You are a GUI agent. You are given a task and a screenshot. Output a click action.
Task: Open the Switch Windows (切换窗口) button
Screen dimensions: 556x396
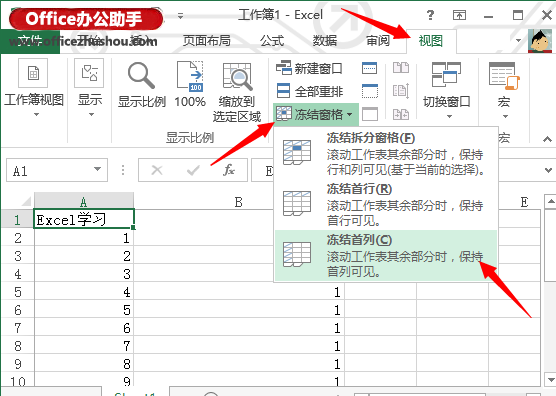pos(446,89)
